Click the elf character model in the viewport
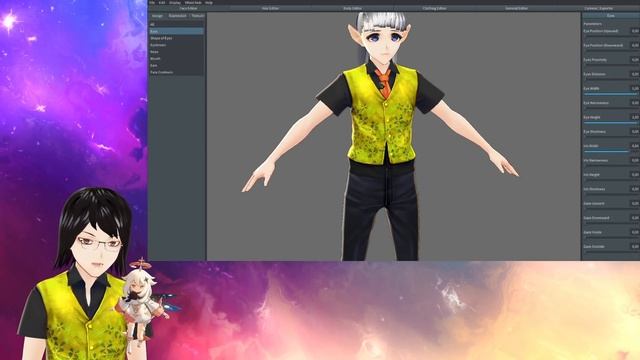640x360 pixels. click(382, 137)
